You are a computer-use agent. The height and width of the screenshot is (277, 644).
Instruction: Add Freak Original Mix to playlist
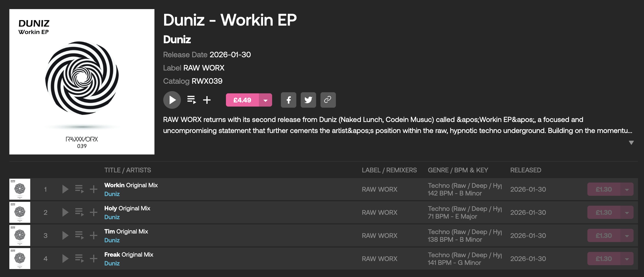[x=93, y=259]
